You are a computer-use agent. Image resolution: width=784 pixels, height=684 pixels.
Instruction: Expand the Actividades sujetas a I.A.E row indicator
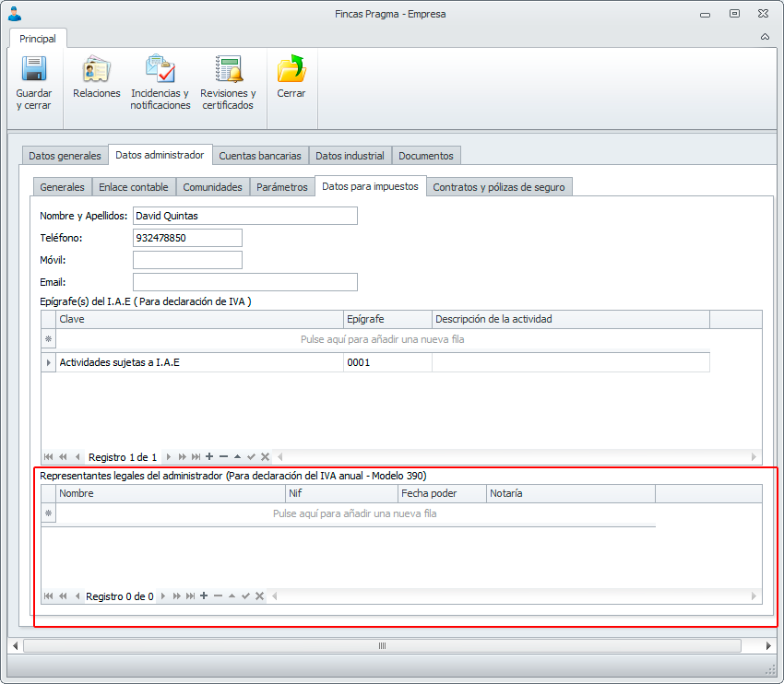pos(49,363)
